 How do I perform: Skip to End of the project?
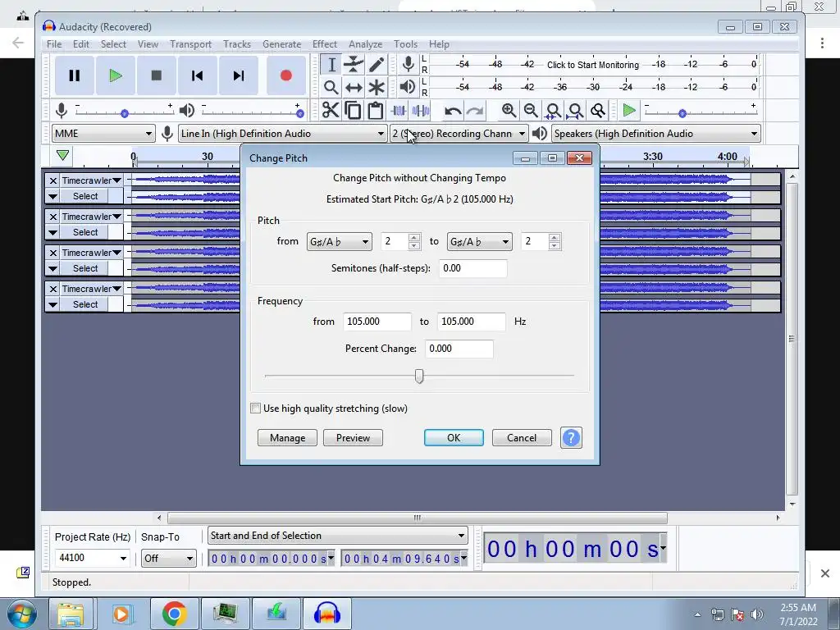239,75
